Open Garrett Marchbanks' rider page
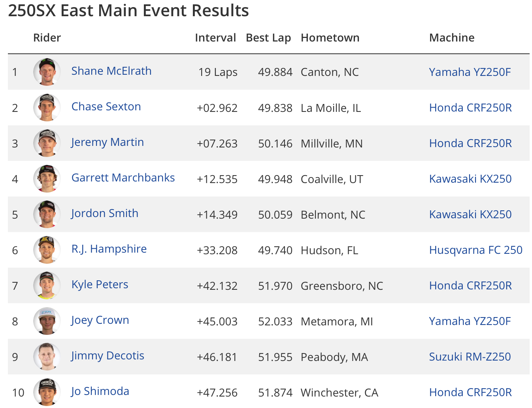Viewport: 532px width, 408px height. click(123, 178)
